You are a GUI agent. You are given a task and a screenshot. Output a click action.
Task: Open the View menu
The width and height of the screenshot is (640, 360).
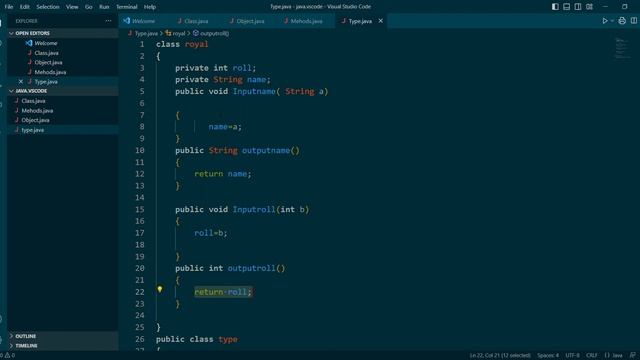point(72,7)
